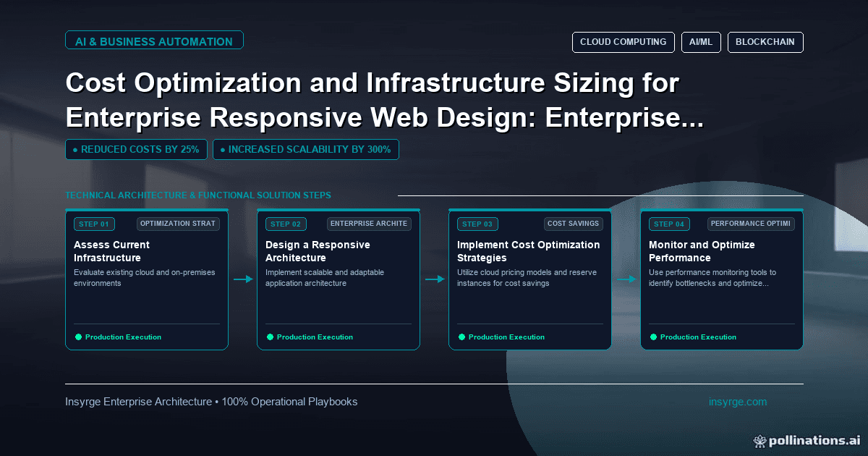Click the Cost Savings tag in step three
Image resolution: width=868 pixels, height=456 pixels.
tap(574, 224)
